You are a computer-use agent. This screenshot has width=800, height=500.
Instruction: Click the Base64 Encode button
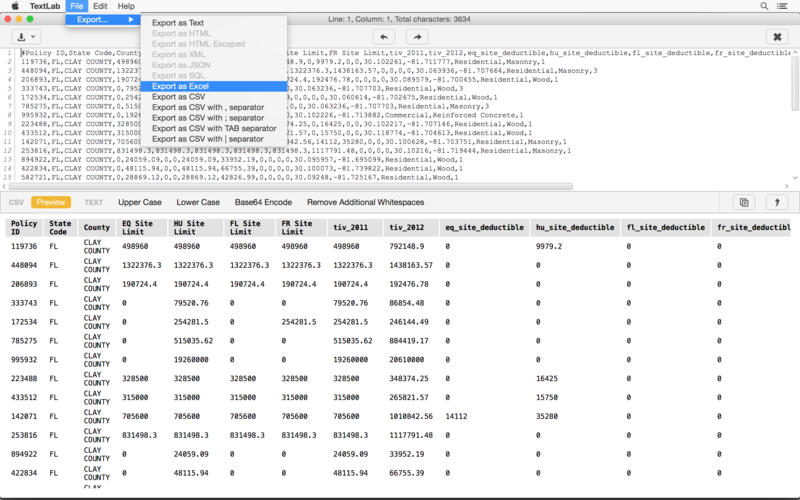point(263,202)
